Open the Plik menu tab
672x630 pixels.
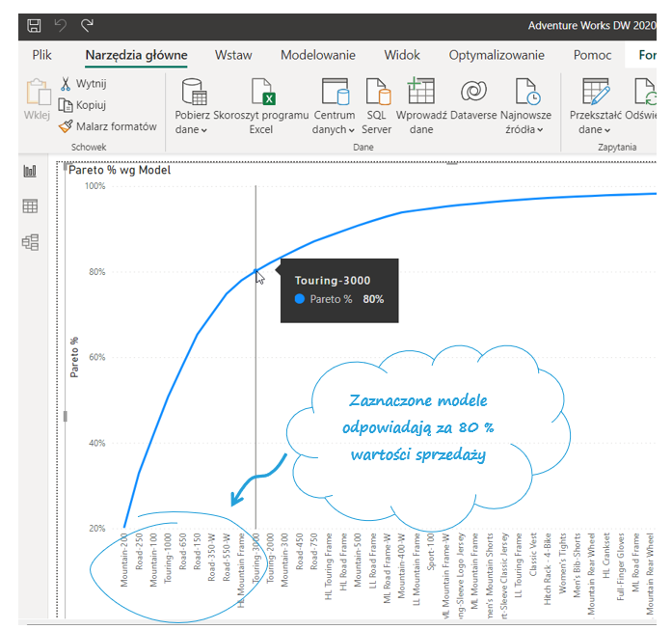[41, 55]
